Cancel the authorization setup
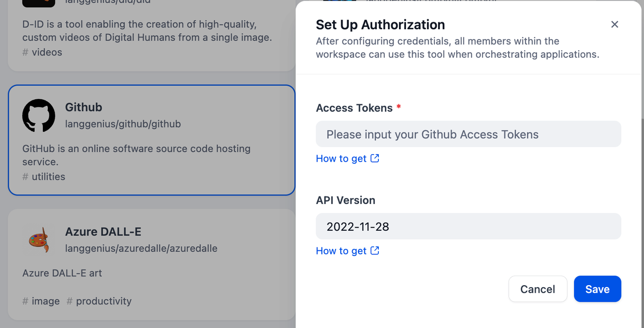 pyautogui.click(x=538, y=289)
